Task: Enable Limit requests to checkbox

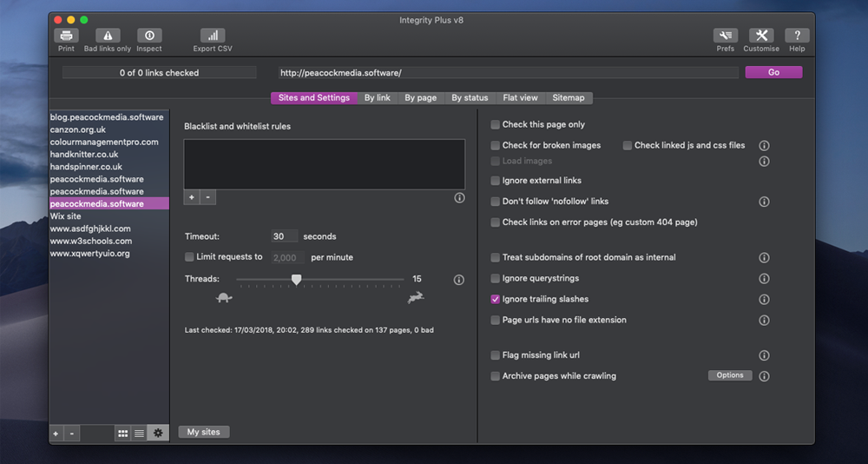Action: tap(189, 257)
